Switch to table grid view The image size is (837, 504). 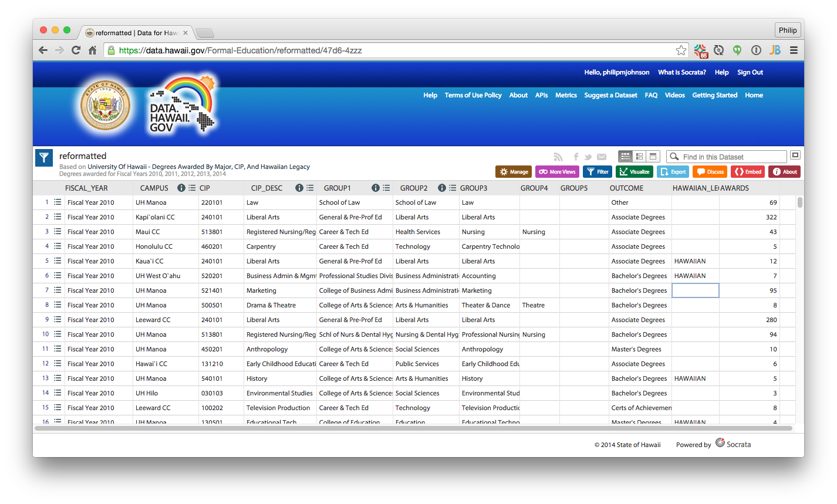point(626,157)
